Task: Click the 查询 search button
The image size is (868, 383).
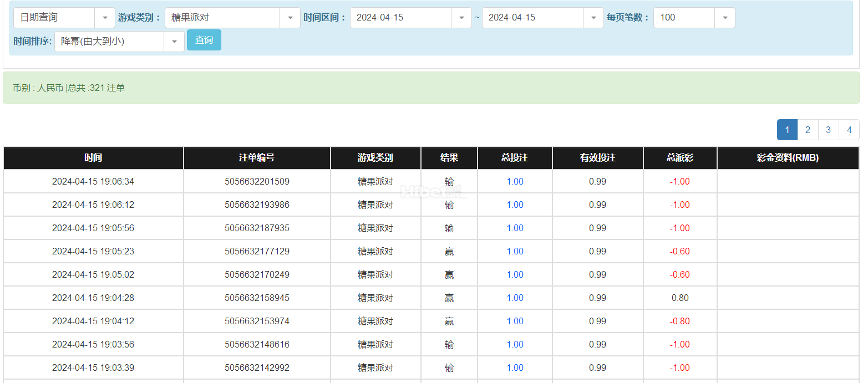Action: tap(204, 40)
